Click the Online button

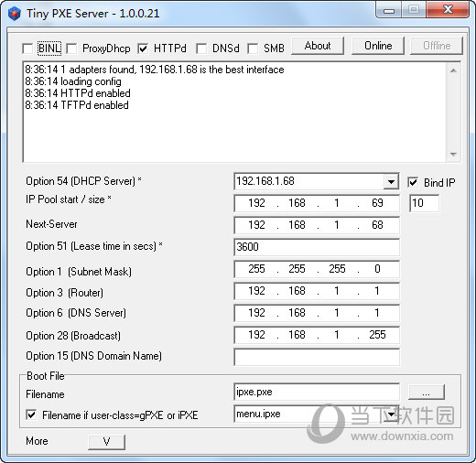tap(378, 46)
